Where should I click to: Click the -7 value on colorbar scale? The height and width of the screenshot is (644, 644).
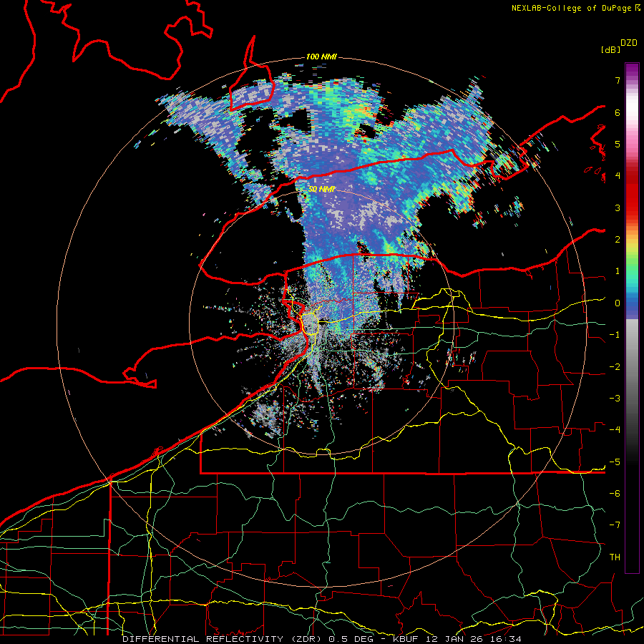pyautogui.click(x=615, y=525)
